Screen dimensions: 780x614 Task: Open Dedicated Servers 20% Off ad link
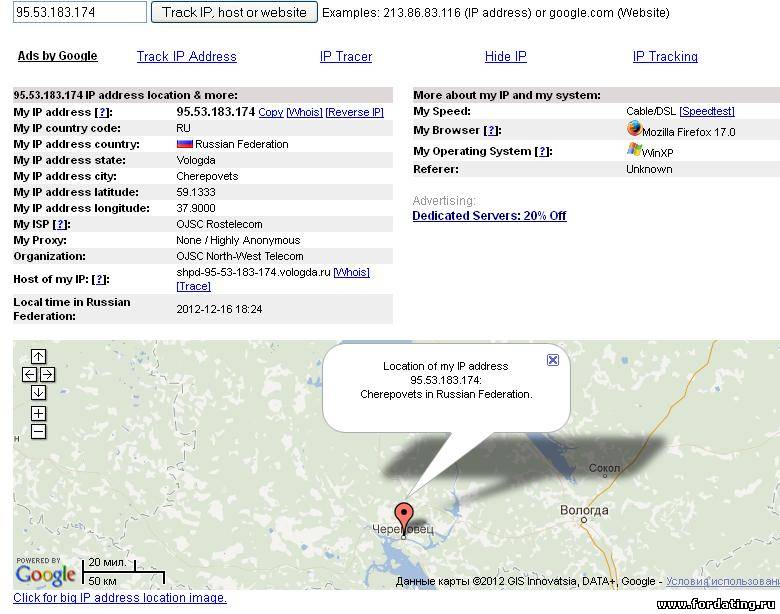point(489,216)
